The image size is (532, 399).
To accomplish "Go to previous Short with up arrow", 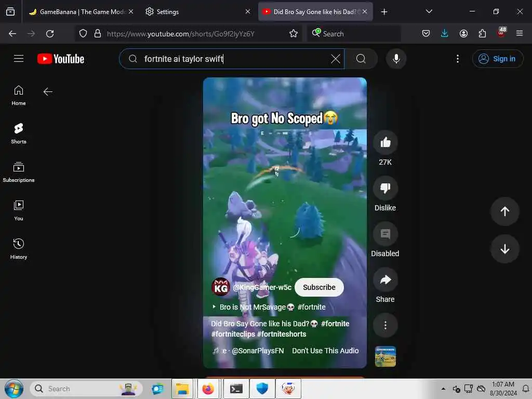I will [x=504, y=211].
